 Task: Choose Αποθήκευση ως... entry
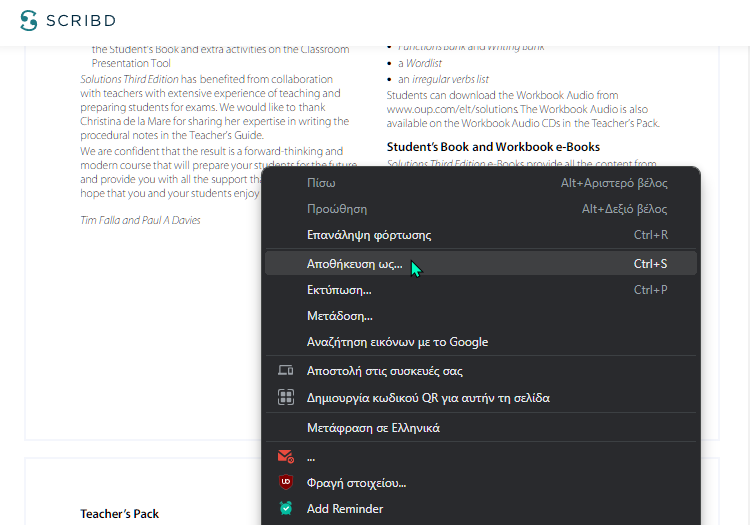tap(481, 263)
